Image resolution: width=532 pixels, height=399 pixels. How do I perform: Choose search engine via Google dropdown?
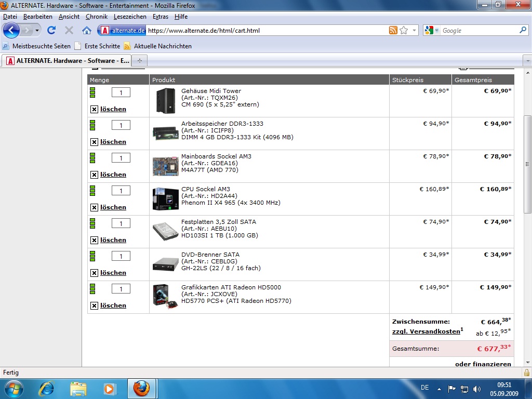432,30
